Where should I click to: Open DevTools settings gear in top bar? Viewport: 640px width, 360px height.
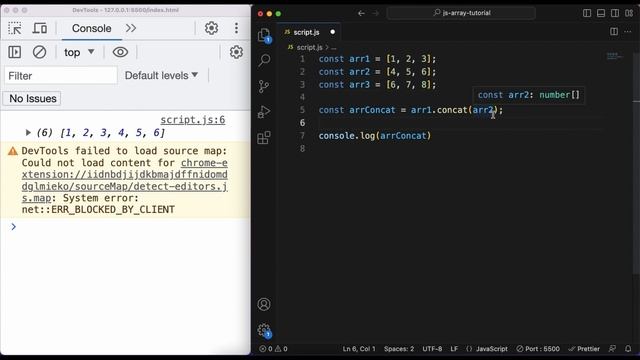(211, 28)
